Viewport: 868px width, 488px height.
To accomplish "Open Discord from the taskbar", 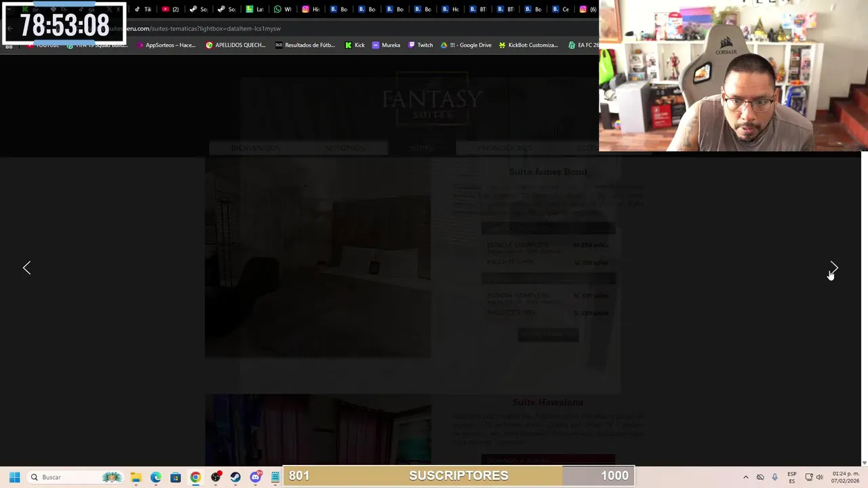I will 256,477.
